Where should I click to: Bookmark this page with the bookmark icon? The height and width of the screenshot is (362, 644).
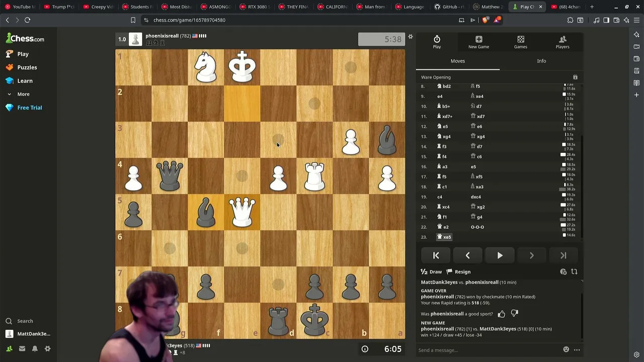pos(133,20)
